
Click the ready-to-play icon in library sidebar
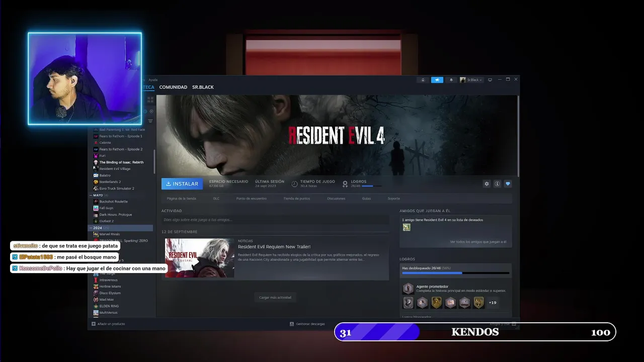[151, 111]
